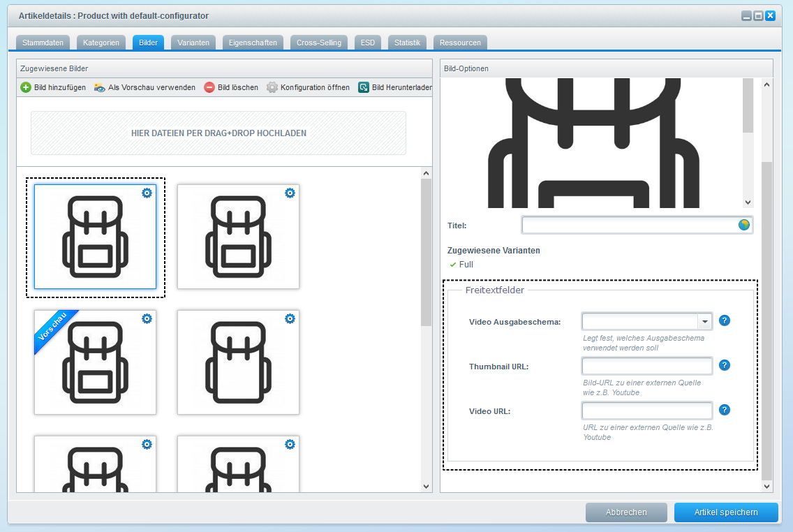Image resolution: width=793 pixels, height=532 pixels.
Task: Open gear icon on the pocketless backpack image
Action: tap(290, 318)
